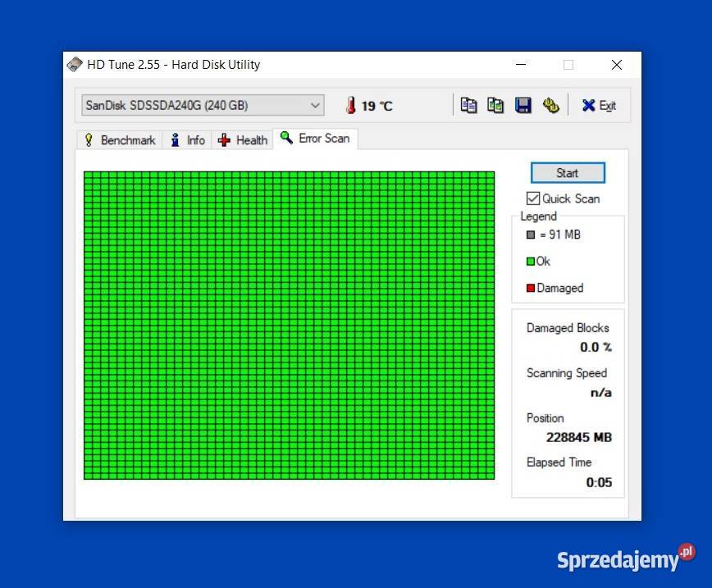712x588 pixels.
Task: Click the Exit button
Action: (x=599, y=105)
